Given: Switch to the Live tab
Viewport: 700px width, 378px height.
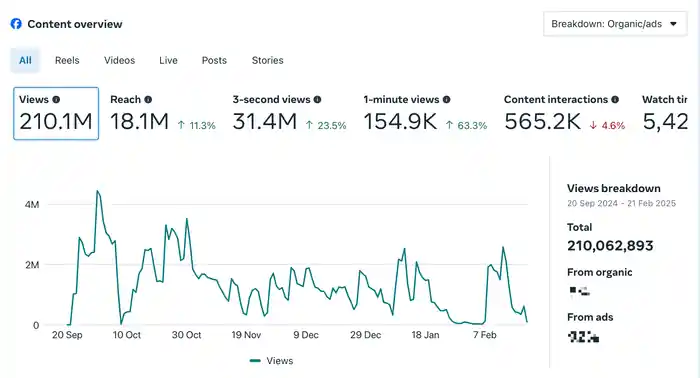Looking at the screenshot, I should 168,60.
